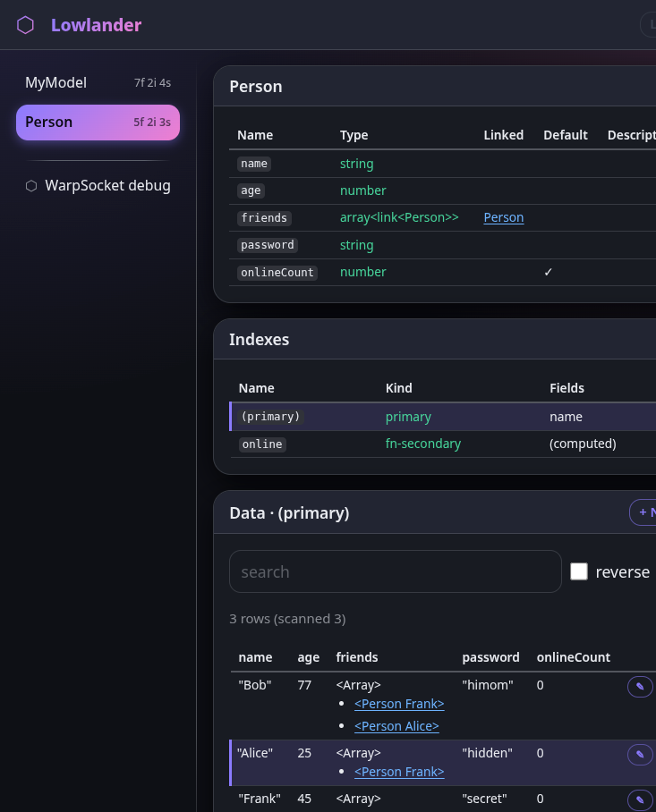Edit the Bob row pencil icon

(640, 687)
